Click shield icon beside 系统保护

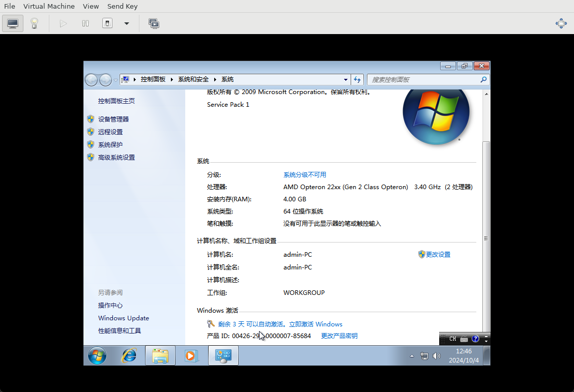91,144
